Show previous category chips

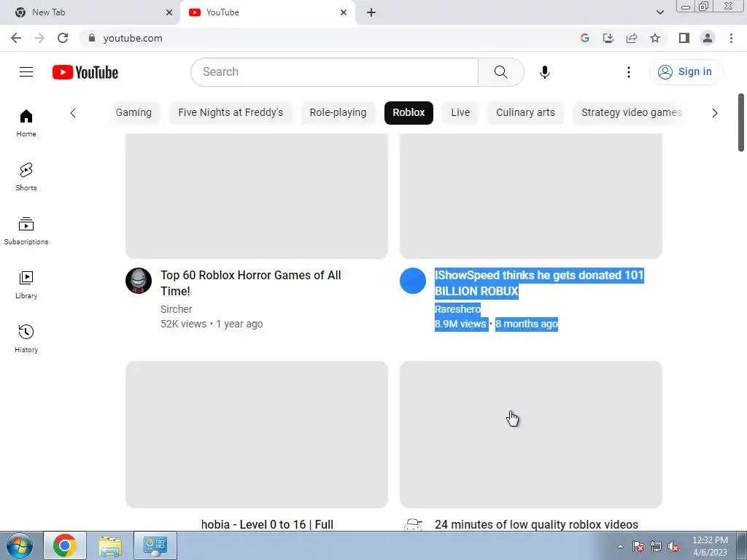click(73, 113)
